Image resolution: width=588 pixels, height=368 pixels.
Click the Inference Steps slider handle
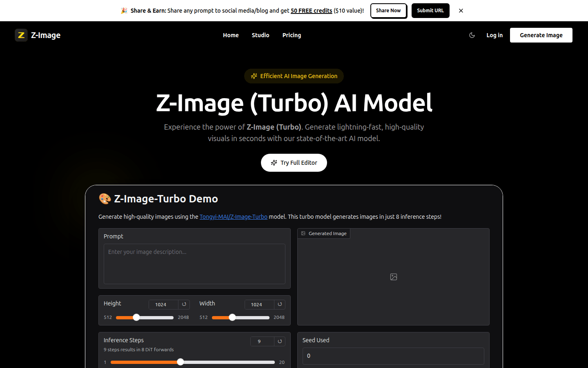click(x=180, y=362)
